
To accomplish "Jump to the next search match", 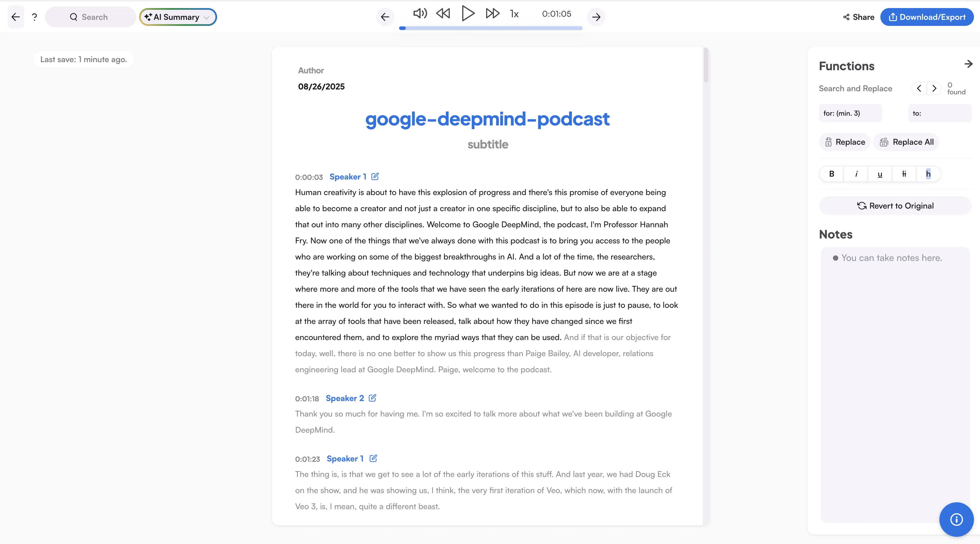I will (935, 88).
